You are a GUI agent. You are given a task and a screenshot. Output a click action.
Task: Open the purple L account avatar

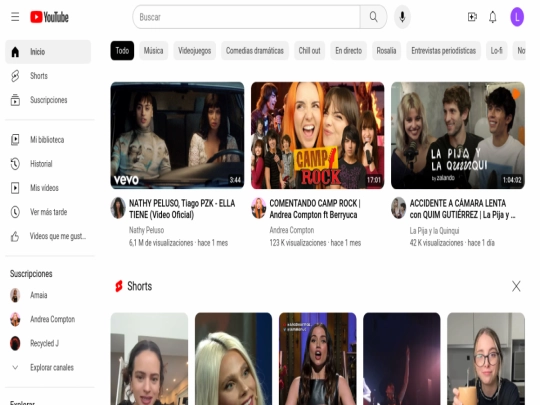[x=517, y=17]
